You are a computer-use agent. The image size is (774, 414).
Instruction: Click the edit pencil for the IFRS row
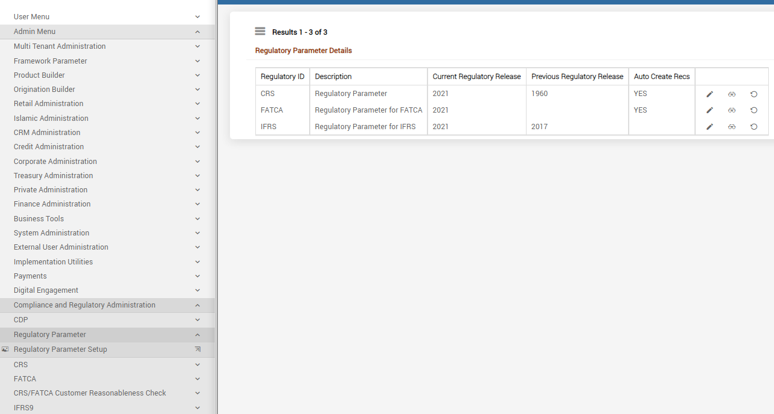click(709, 127)
